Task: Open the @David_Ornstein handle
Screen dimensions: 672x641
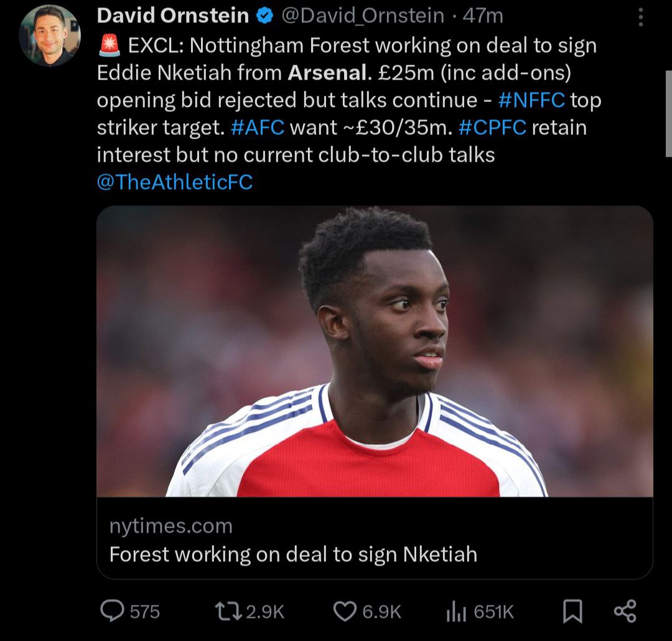Action: (x=363, y=16)
